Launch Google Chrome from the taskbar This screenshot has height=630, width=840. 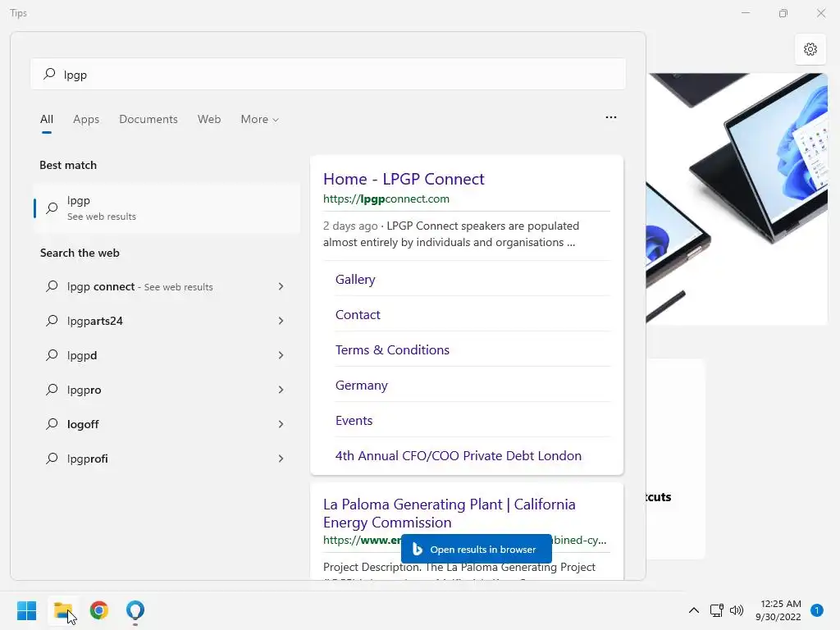(99, 610)
